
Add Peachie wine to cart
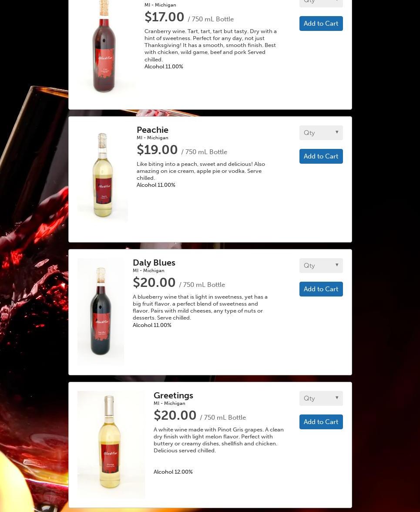(321, 156)
